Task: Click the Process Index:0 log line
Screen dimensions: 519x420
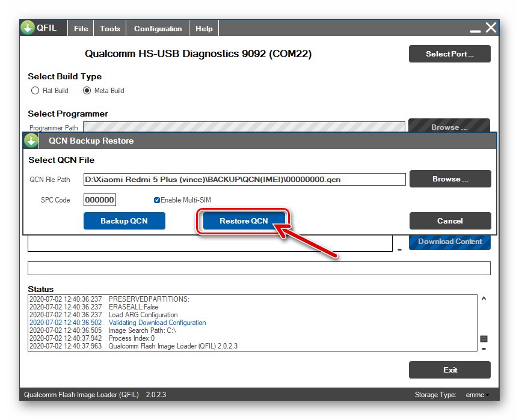Action: 91,338
